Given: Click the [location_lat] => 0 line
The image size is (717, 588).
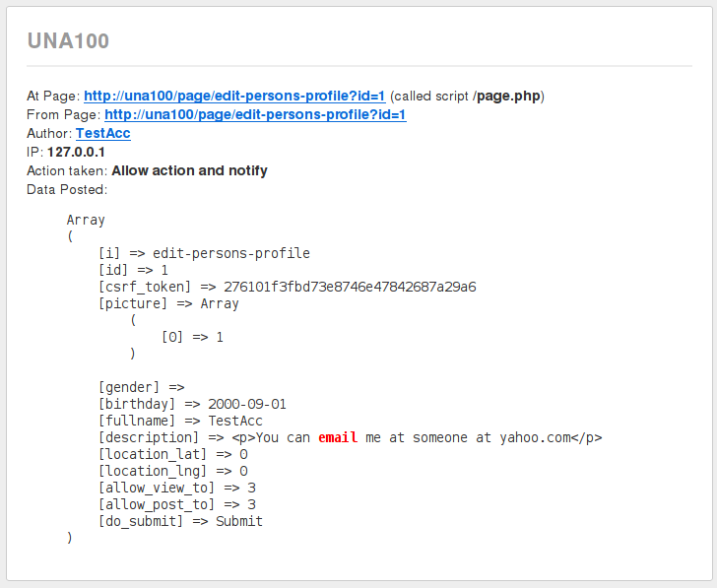Looking at the screenshot, I should point(172,454).
